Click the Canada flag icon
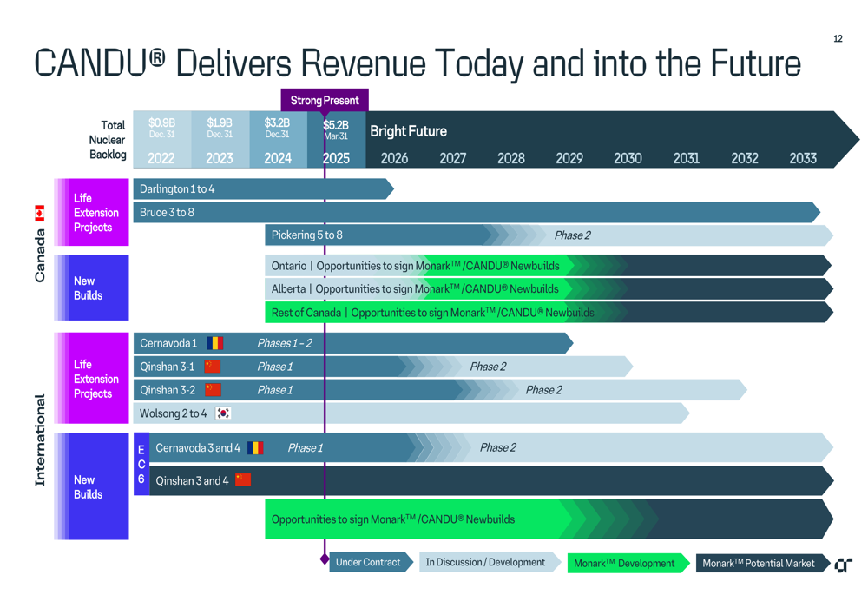 point(39,214)
